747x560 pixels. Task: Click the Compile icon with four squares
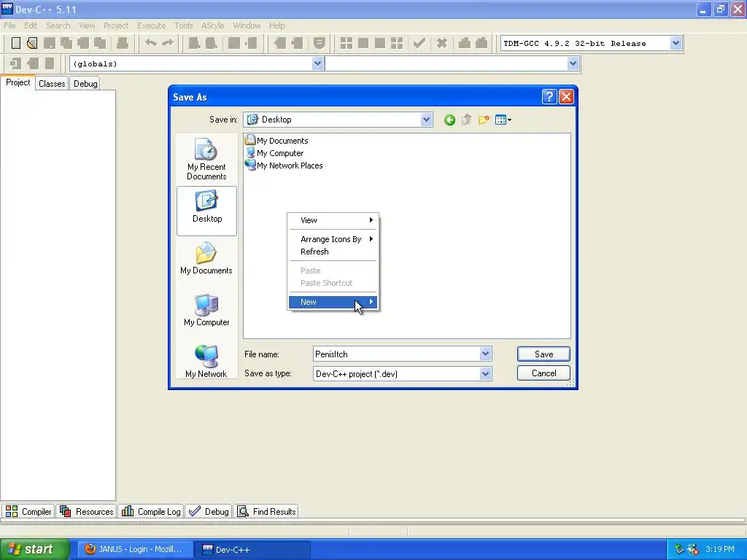point(347,43)
